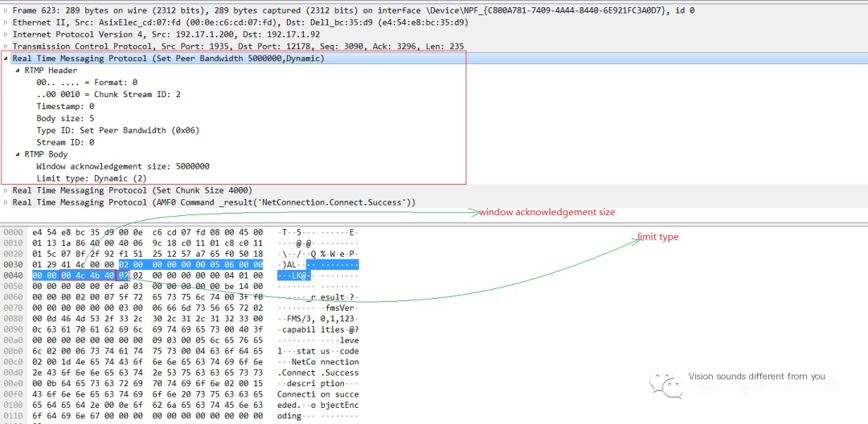Expand the Set Chunk Size 4000 row
868x424 pixels.
point(6,190)
